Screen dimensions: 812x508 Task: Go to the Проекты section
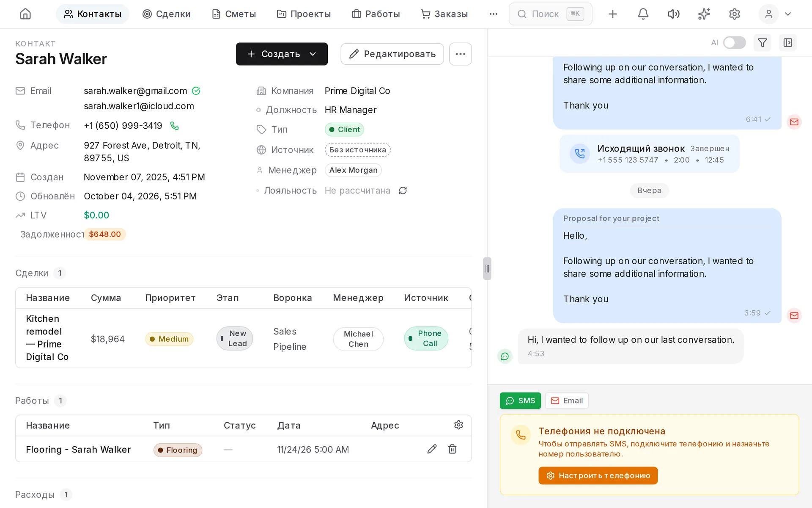[304, 14]
